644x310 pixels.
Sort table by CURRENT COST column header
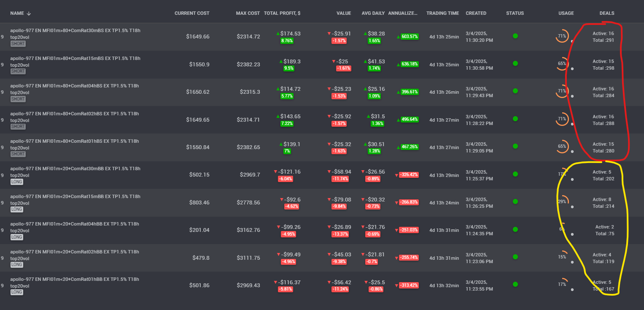click(192, 13)
